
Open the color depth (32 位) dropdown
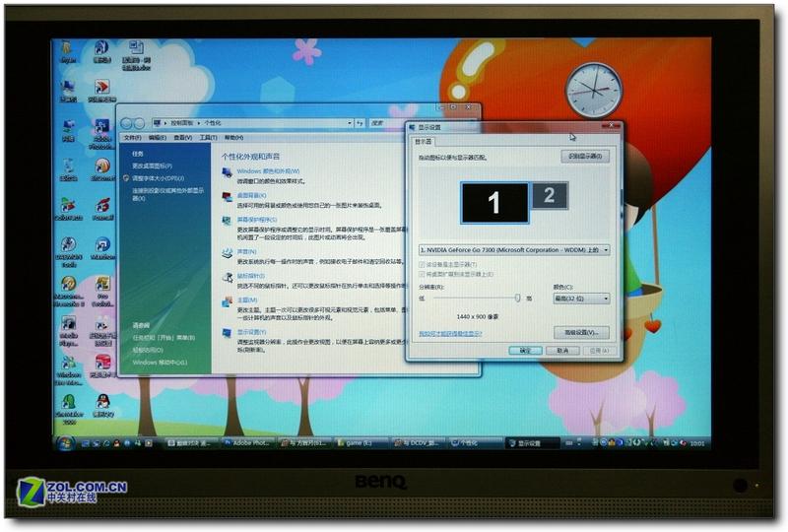[581, 299]
